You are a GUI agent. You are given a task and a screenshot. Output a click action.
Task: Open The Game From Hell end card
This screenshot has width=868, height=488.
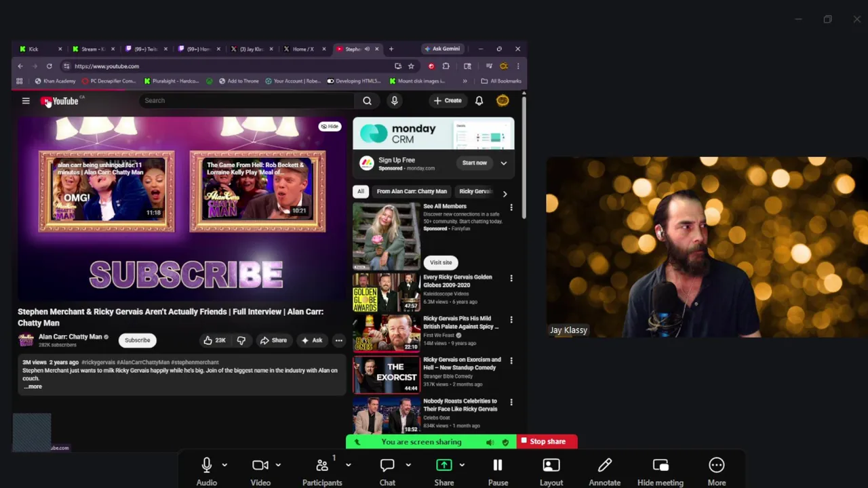point(258,192)
